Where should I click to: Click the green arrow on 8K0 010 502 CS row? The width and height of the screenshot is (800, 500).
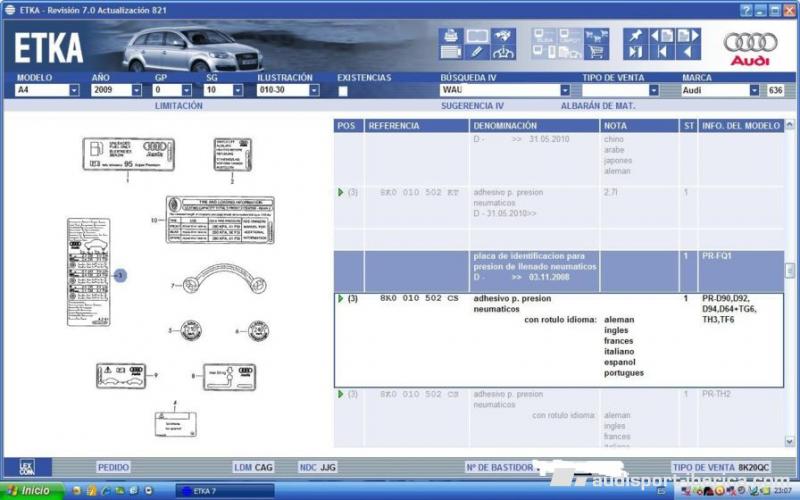click(x=341, y=298)
